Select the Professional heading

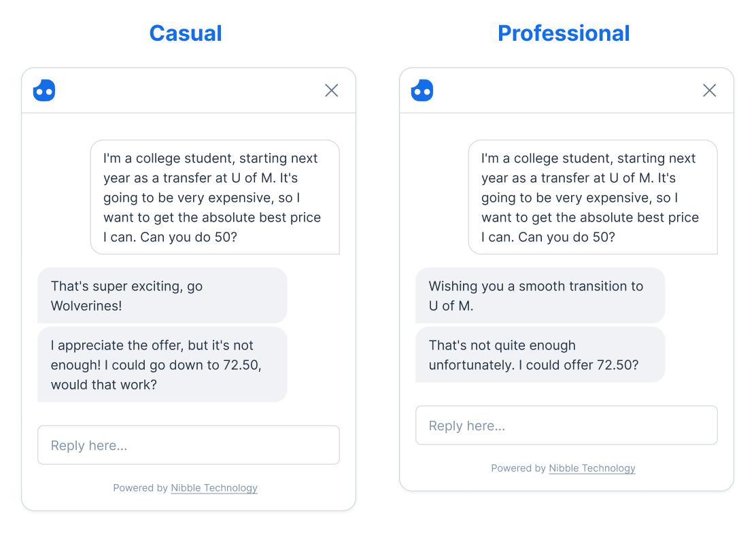point(564,33)
